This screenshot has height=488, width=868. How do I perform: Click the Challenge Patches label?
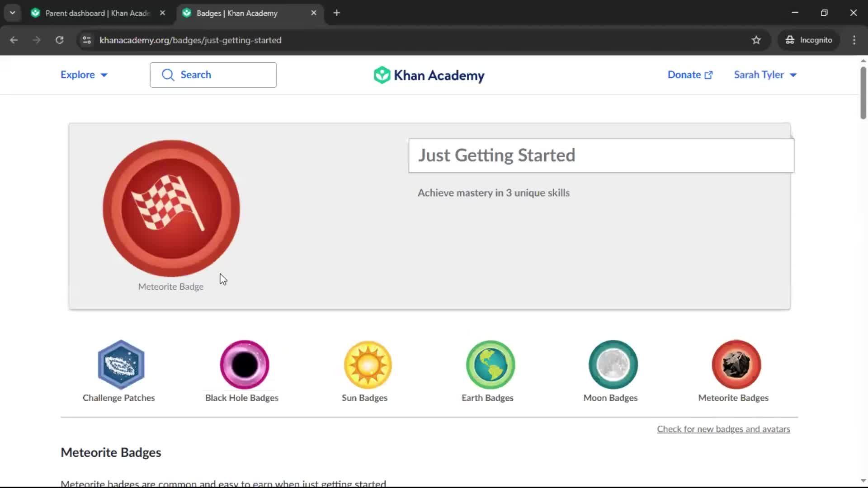click(118, 398)
